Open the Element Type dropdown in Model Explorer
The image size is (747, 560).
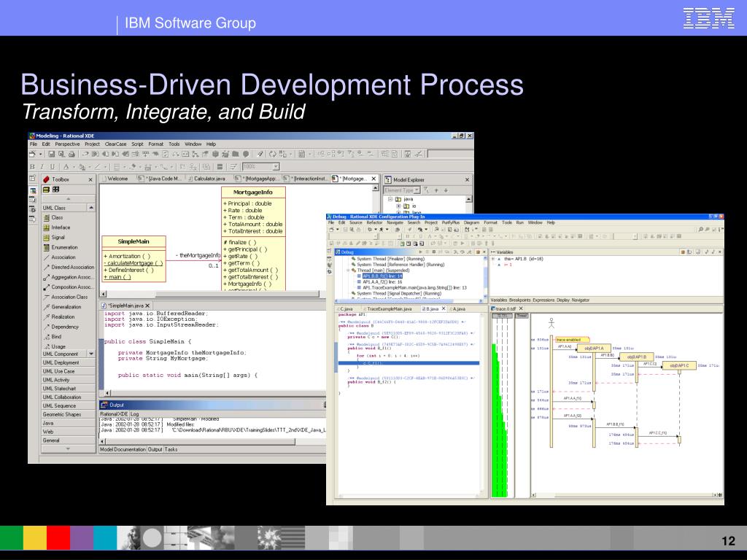click(417, 190)
